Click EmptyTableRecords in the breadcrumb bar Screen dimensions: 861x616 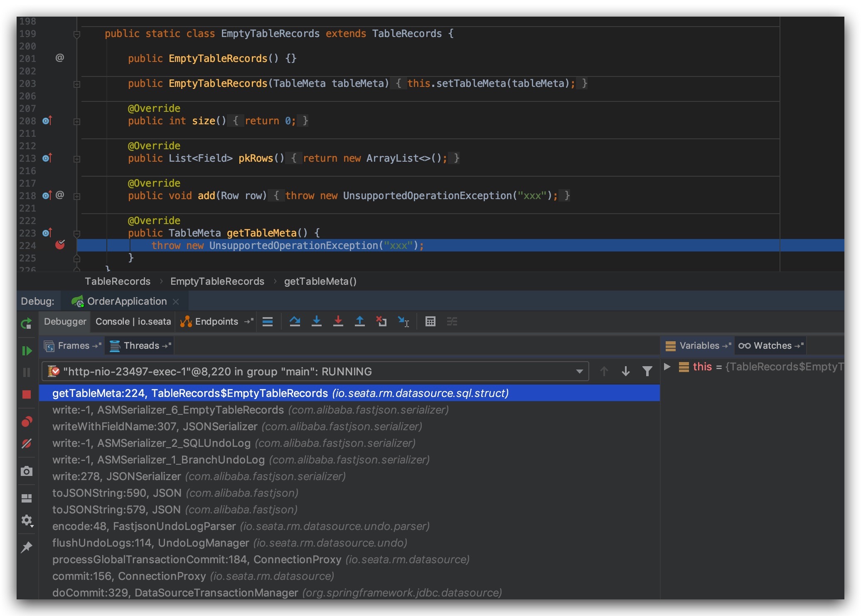tap(217, 281)
